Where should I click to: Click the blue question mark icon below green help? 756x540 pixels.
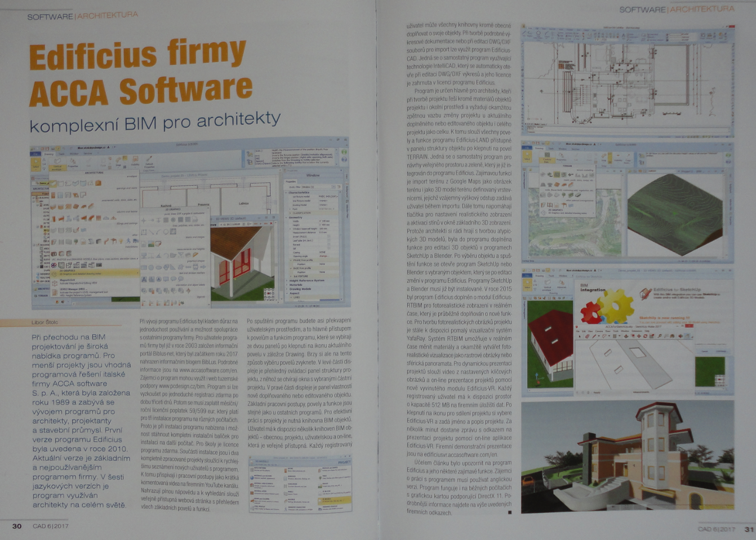(x=344, y=160)
